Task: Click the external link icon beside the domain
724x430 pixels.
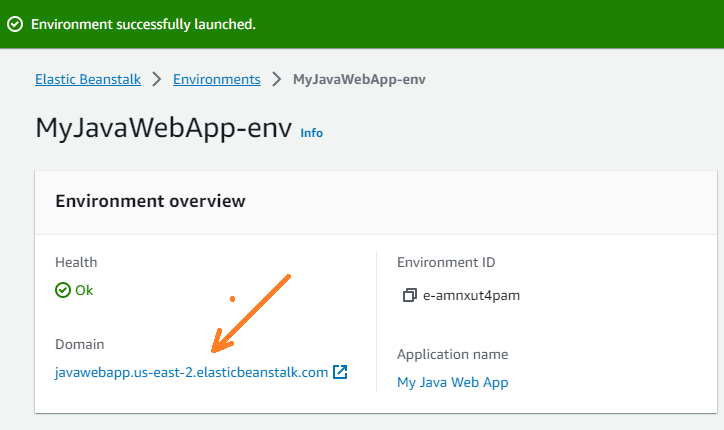Action: (x=340, y=372)
